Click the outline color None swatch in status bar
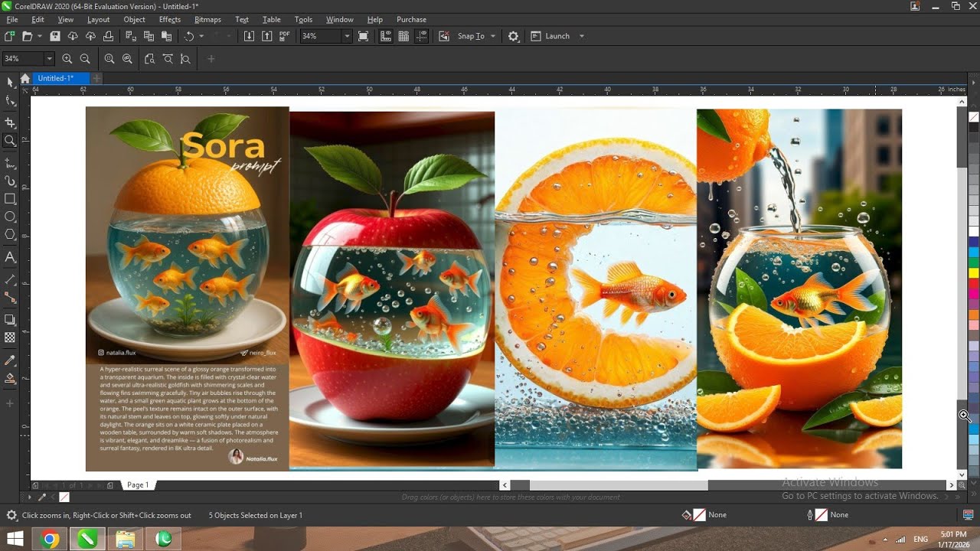 (x=821, y=515)
